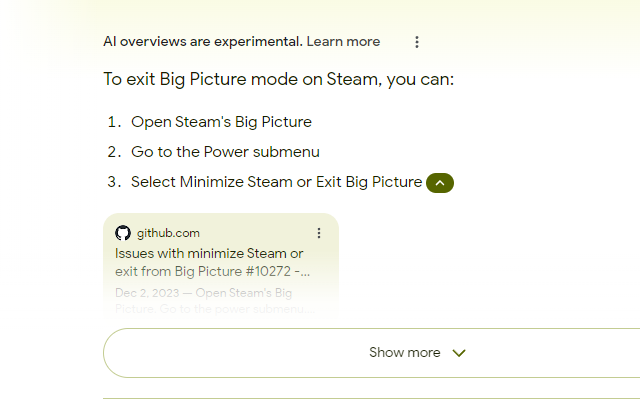Open three-dot menu on the GitHub card

click(x=319, y=233)
